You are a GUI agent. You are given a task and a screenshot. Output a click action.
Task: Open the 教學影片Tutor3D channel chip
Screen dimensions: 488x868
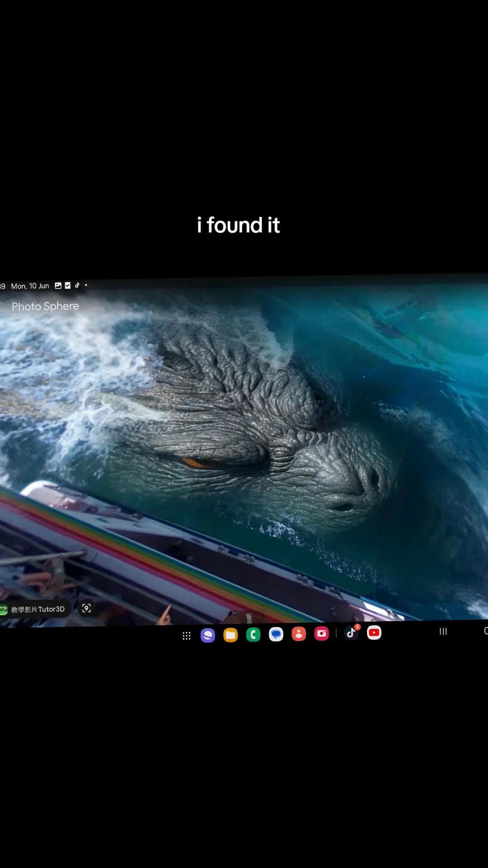point(35,609)
